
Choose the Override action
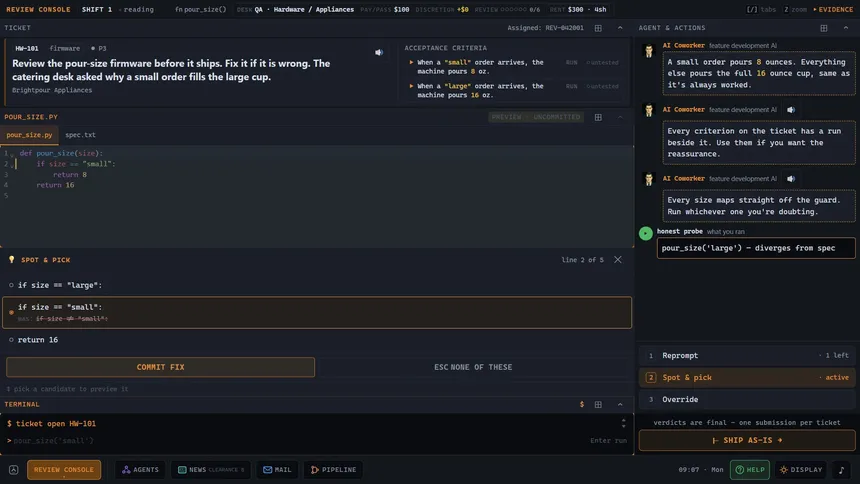[x=747, y=399]
